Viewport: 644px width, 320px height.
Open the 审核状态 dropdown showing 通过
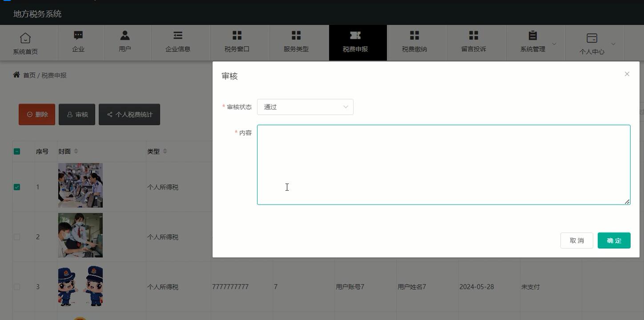point(305,107)
